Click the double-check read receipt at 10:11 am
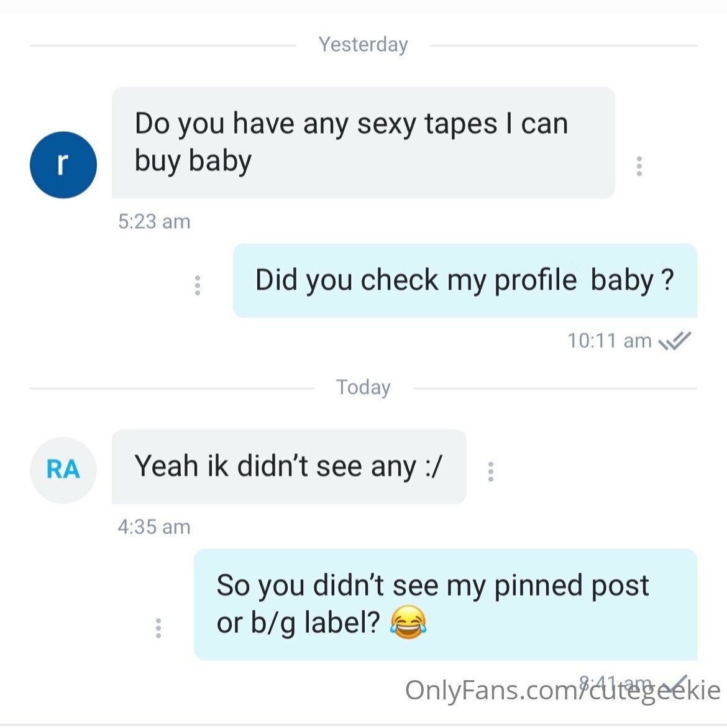This screenshot has width=727, height=728. tap(675, 341)
